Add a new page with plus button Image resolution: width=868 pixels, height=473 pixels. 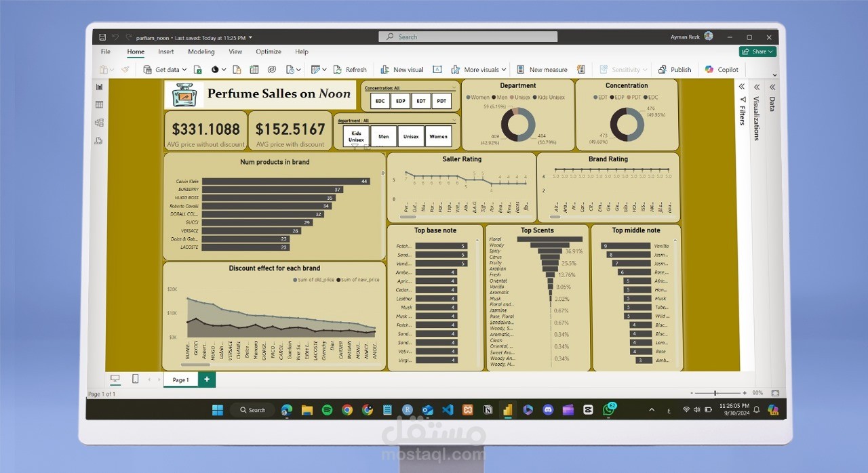(207, 379)
